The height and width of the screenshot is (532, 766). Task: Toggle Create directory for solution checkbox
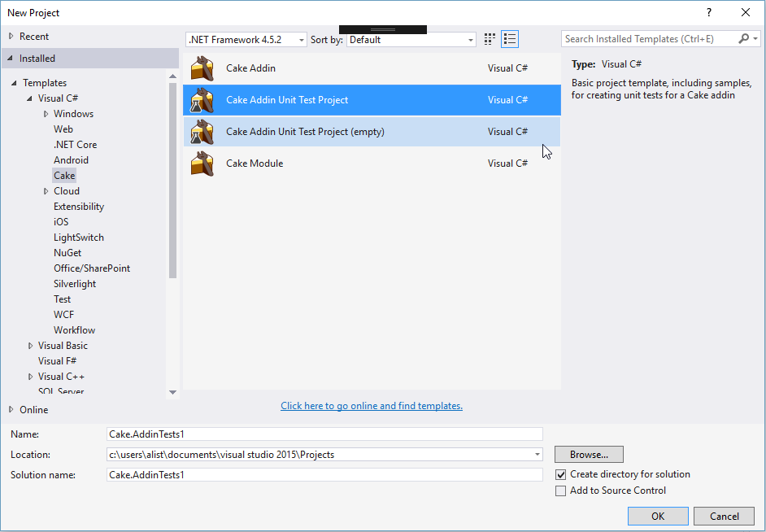pos(561,474)
